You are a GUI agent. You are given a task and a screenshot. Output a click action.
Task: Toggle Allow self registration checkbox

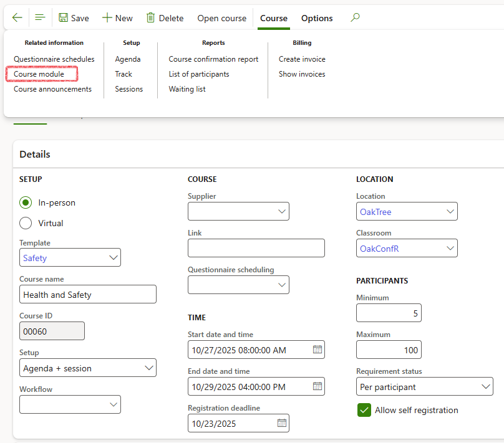(364, 410)
